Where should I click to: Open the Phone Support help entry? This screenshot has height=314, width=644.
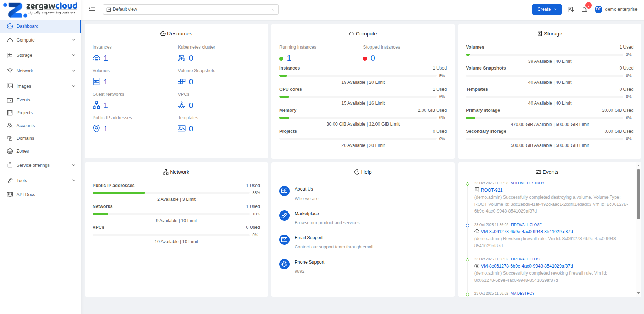click(309, 262)
